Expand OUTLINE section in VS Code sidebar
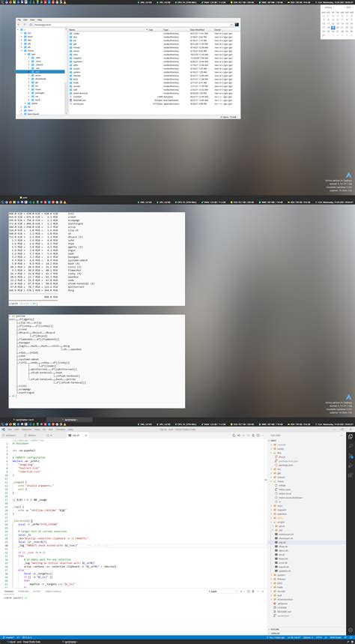 [x=275, y=629]
